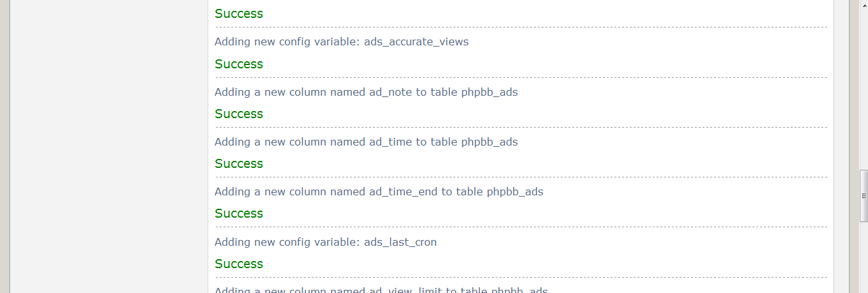Click Success below the ad_time_end entry
The width and height of the screenshot is (868, 293).
(239, 213)
